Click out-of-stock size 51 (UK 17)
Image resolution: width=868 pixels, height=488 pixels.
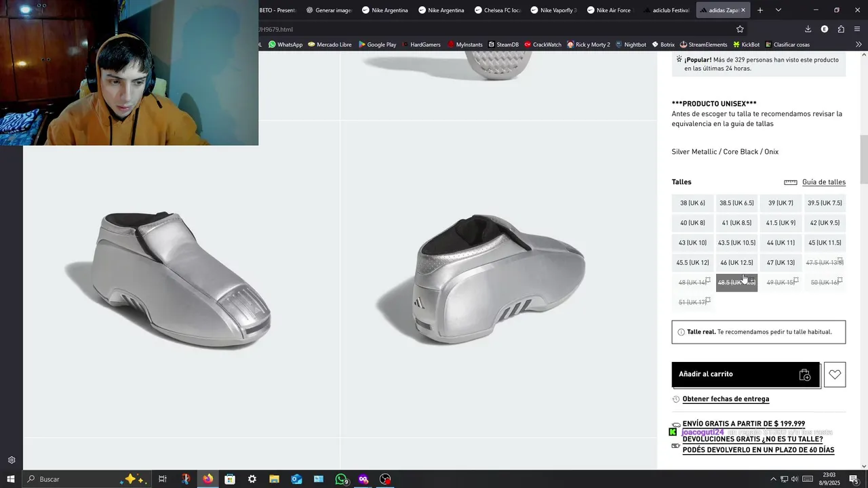tap(692, 302)
